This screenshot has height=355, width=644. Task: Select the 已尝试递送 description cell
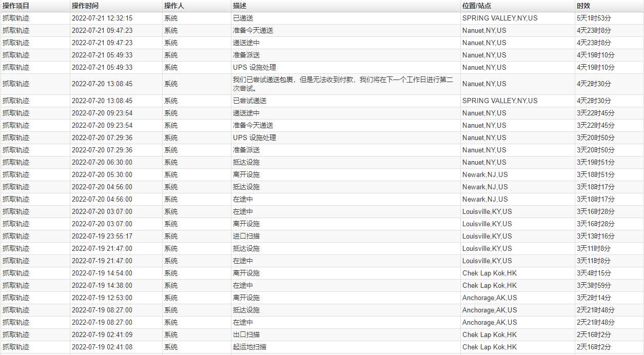pyautogui.click(x=249, y=101)
